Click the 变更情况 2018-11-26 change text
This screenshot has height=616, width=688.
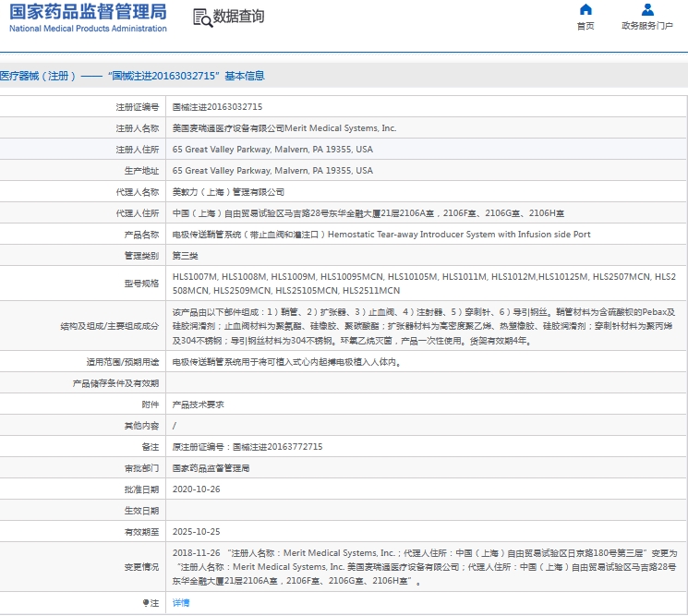point(425,567)
